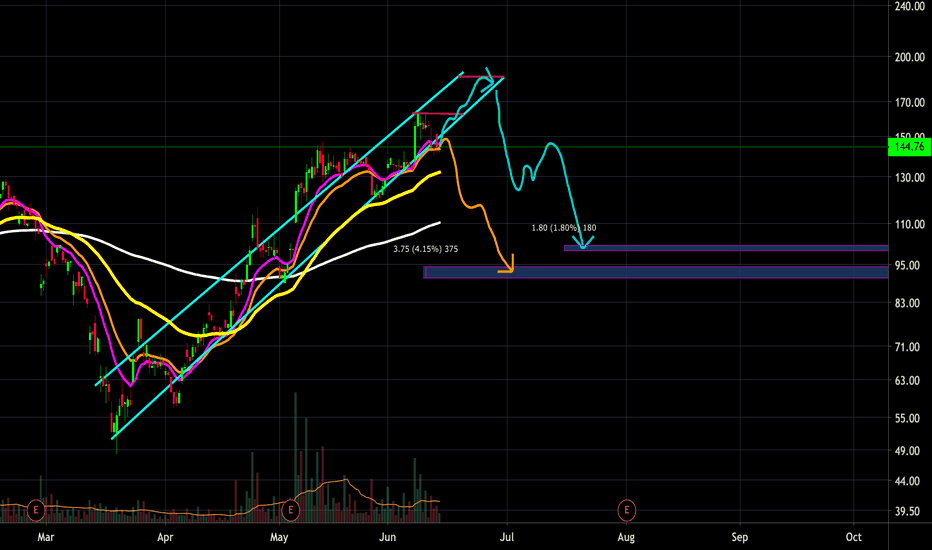Click the 130.00 price axis label

pos(909,177)
